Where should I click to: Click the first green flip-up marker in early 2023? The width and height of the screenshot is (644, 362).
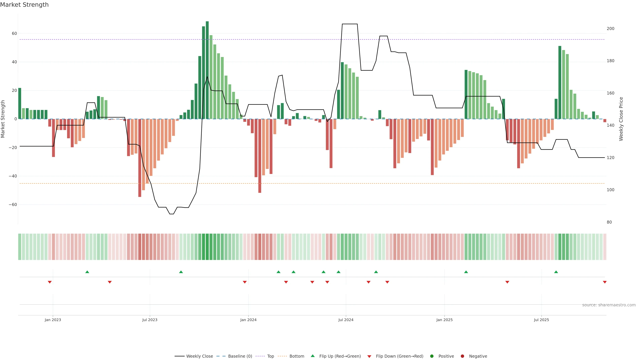click(x=87, y=272)
